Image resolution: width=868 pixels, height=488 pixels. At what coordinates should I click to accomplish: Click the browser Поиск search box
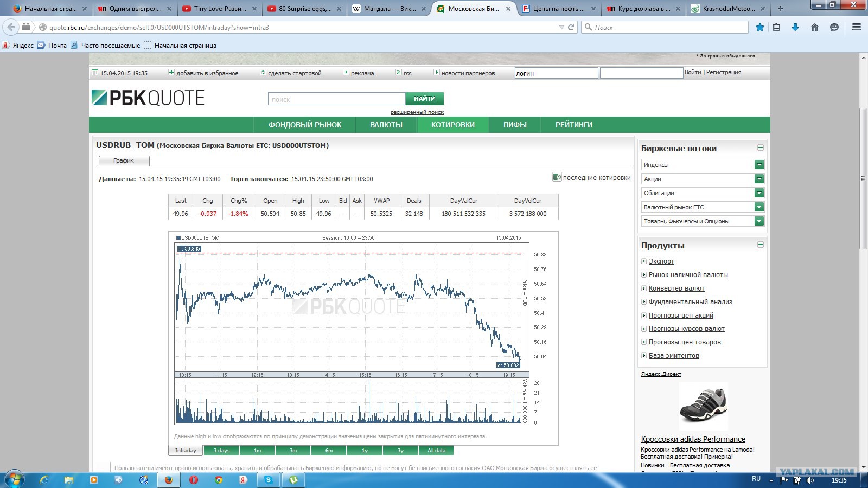pyautogui.click(x=665, y=27)
